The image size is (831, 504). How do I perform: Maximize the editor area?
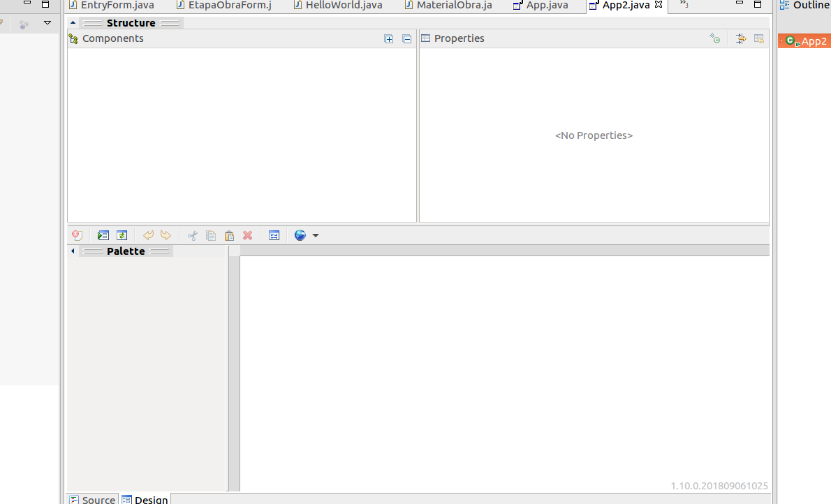[x=758, y=3]
